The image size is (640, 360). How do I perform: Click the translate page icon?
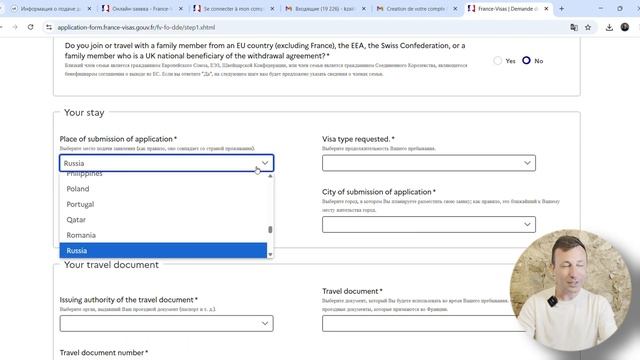point(574,27)
